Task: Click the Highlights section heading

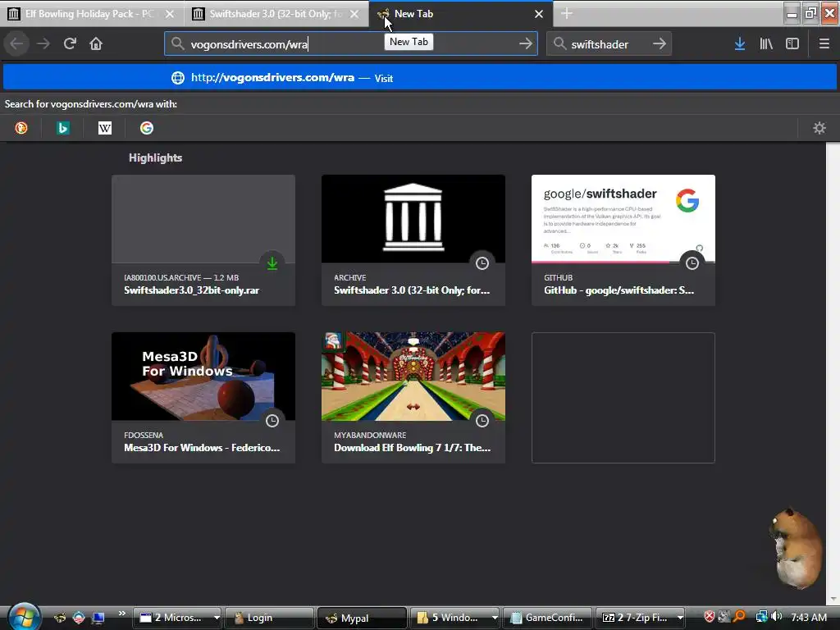Action: 155,157
